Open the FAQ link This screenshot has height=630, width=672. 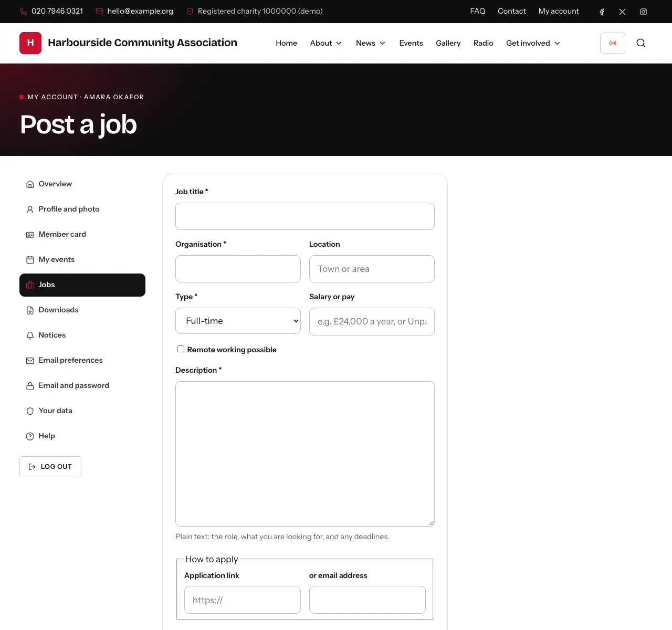tap(478, 11)
